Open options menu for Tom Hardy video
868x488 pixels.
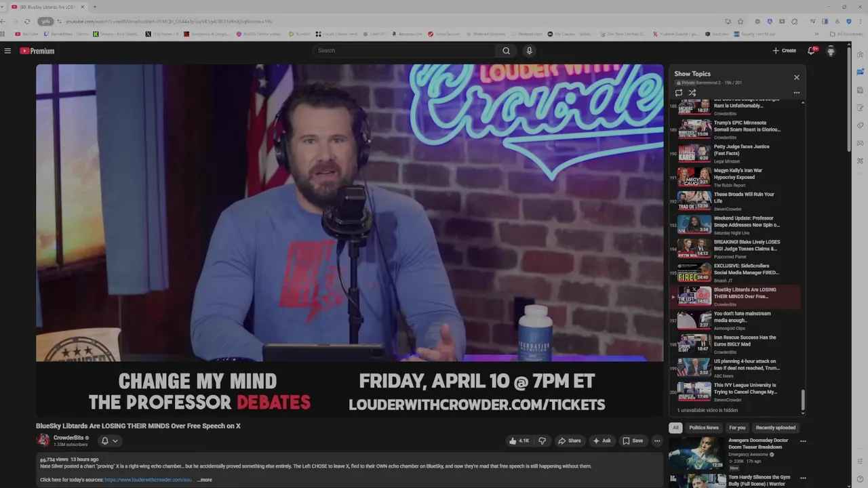(803, 479)
